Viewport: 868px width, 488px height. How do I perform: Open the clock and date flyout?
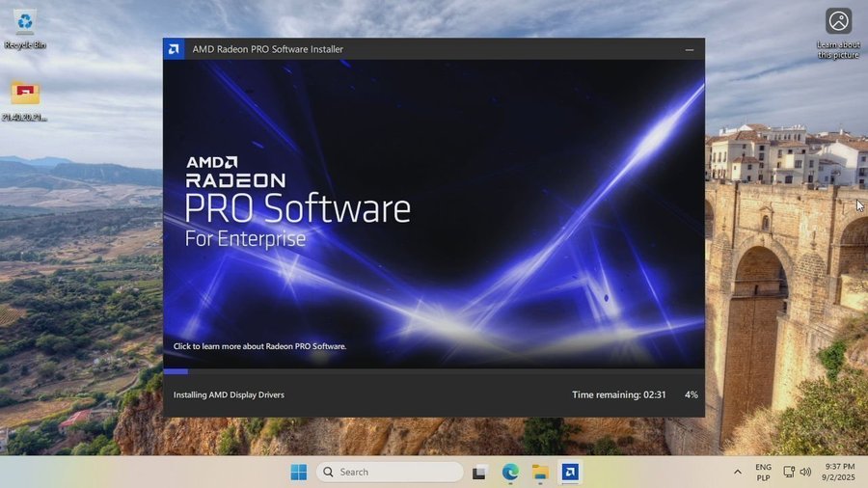839,472
